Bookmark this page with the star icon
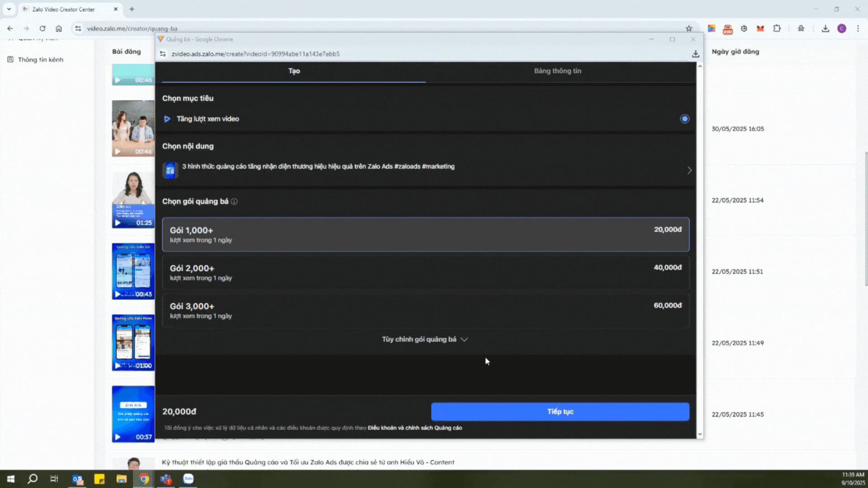 click(689, 28)
